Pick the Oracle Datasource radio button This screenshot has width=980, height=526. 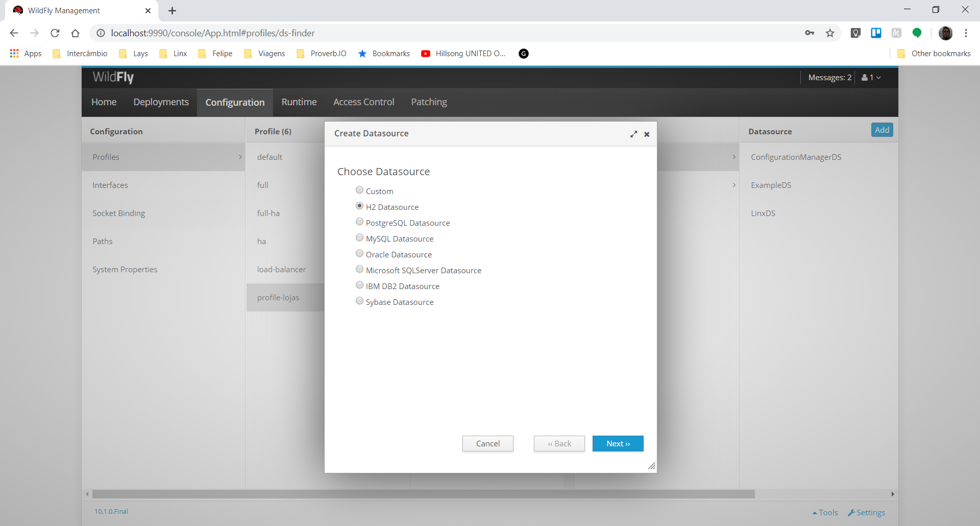coord(359,253)
